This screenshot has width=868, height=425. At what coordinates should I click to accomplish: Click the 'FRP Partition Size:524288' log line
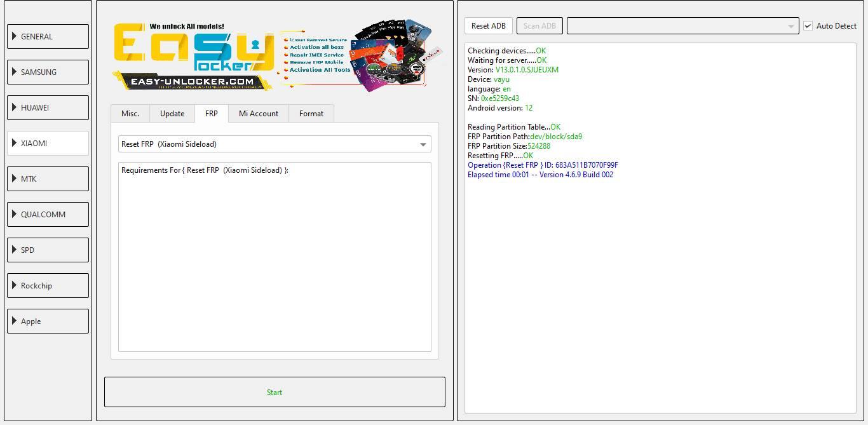(509, 146)
